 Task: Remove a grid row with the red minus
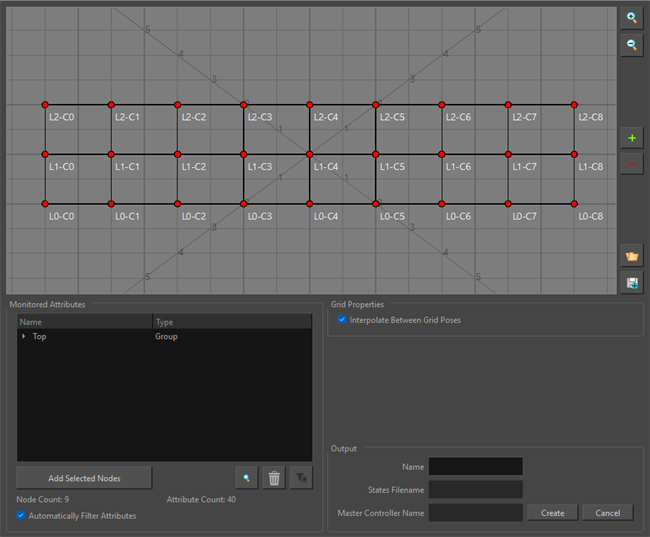pyautogui.click(x=632, y=164)
